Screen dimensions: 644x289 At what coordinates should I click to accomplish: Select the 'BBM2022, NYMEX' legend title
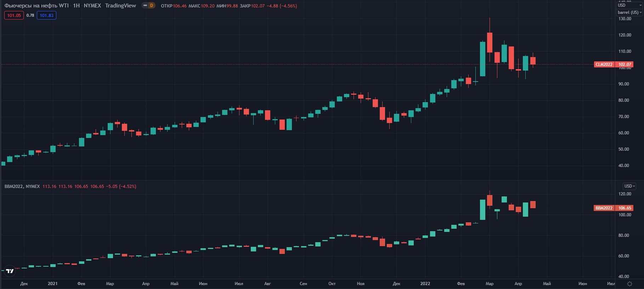(22, 187)
